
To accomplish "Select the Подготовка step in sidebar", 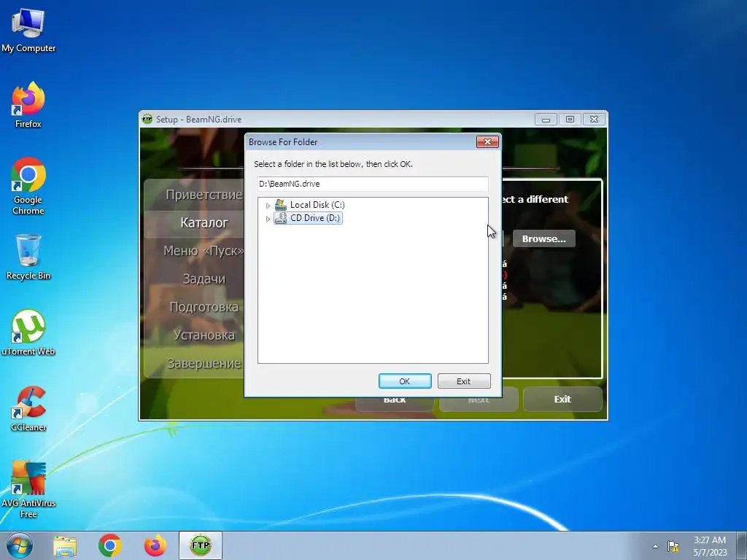I will pos(204,307).
